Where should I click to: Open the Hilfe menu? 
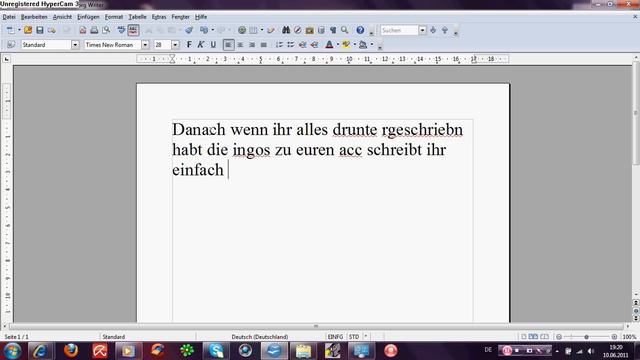[x=201, y=17]
